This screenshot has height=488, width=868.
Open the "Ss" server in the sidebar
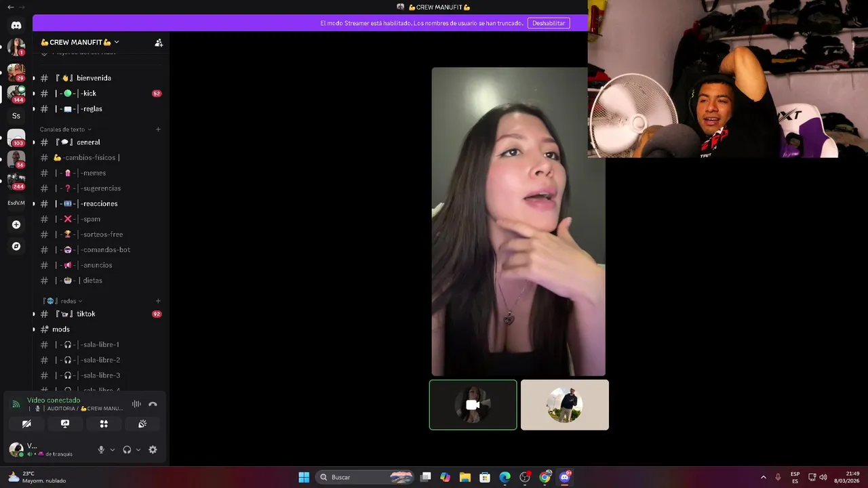pyautogui.click(x=16, y=116)
